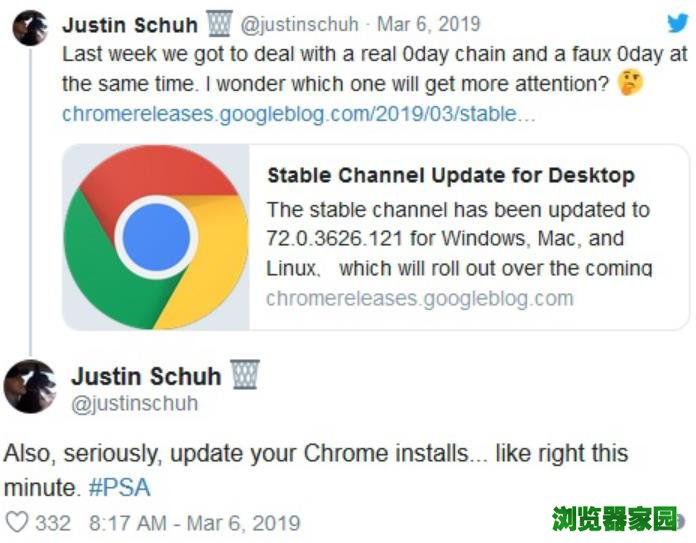
Task: Click the thinking face emoji
Action: pos(630,84)
